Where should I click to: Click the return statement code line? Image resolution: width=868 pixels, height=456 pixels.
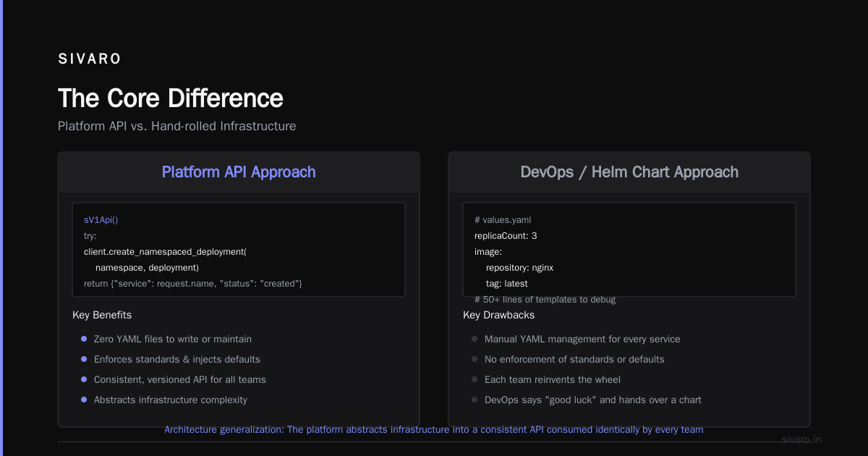point(193,283)
